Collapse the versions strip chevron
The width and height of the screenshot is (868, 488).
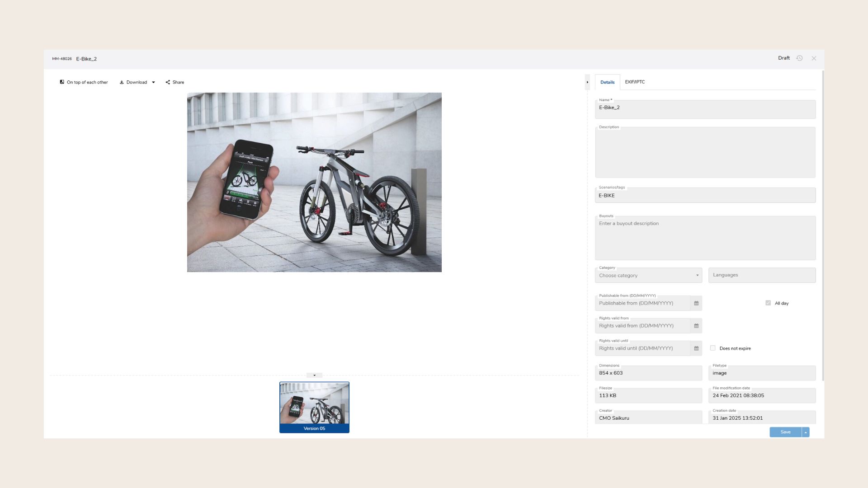click(314, 375)
